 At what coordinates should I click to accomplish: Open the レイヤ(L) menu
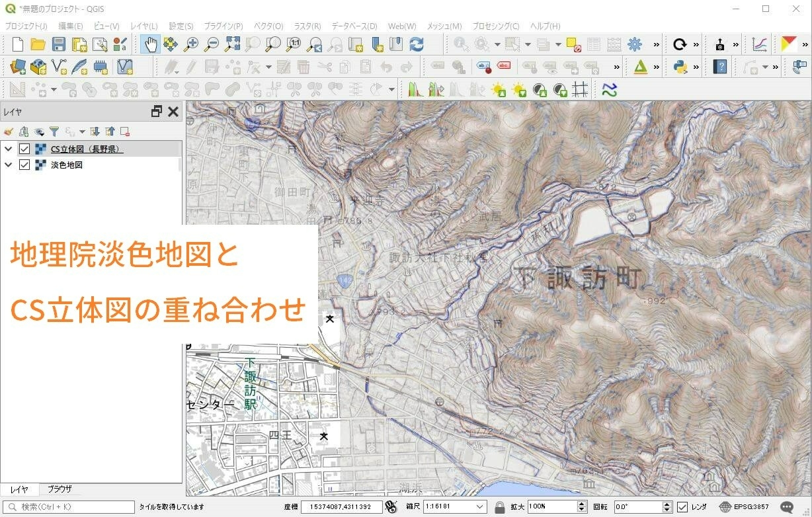click(x=144, y=26)
